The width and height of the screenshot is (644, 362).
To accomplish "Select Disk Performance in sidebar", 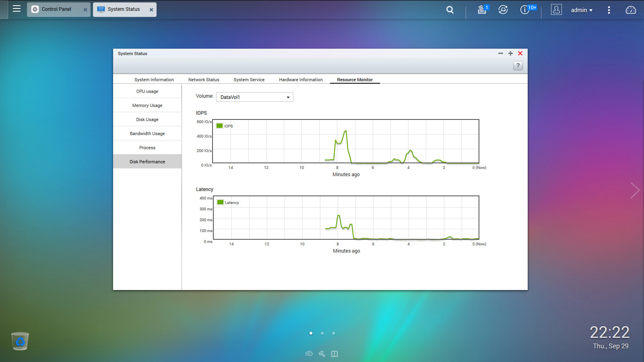I will coord(147,162).
